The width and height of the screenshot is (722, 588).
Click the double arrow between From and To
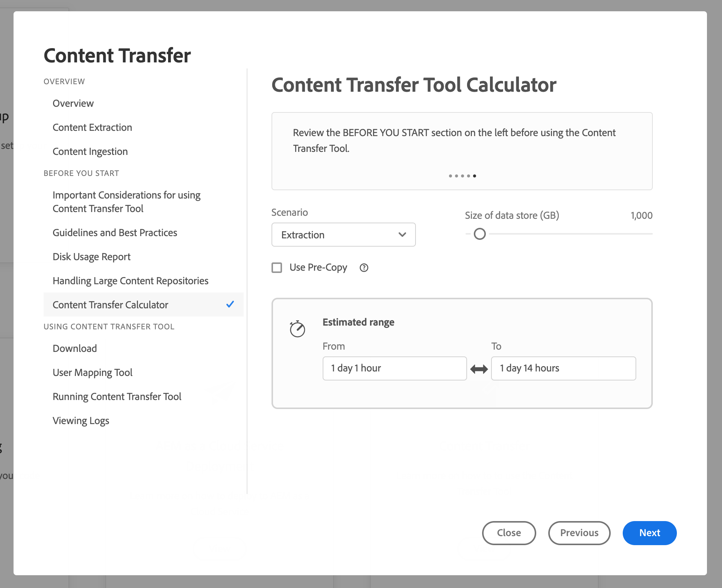coord(479,369)
